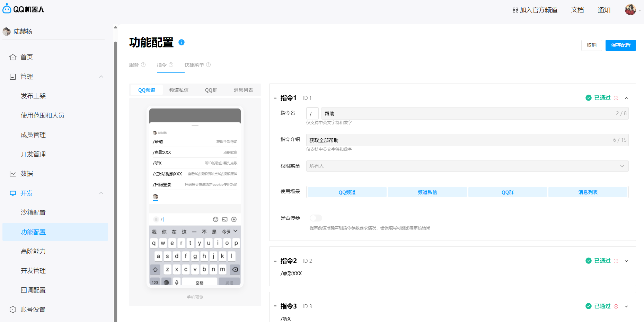Toggle the 消息列表 usage scenario option

[x=588, y=192]
